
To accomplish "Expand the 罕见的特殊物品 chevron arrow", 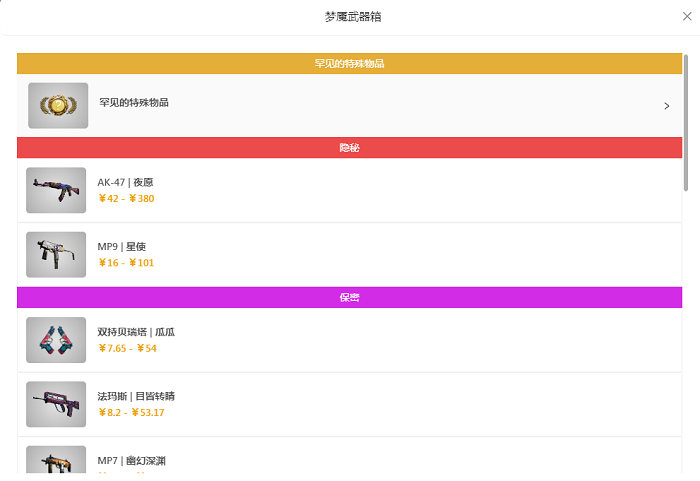I will coord(667,106).
